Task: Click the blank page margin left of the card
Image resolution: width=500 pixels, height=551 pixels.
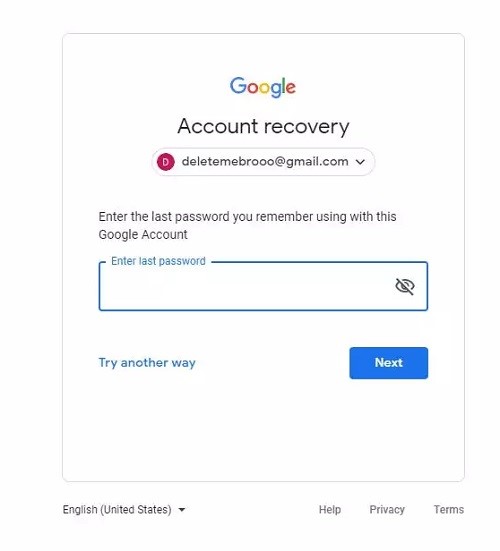Action: point(31,257)
